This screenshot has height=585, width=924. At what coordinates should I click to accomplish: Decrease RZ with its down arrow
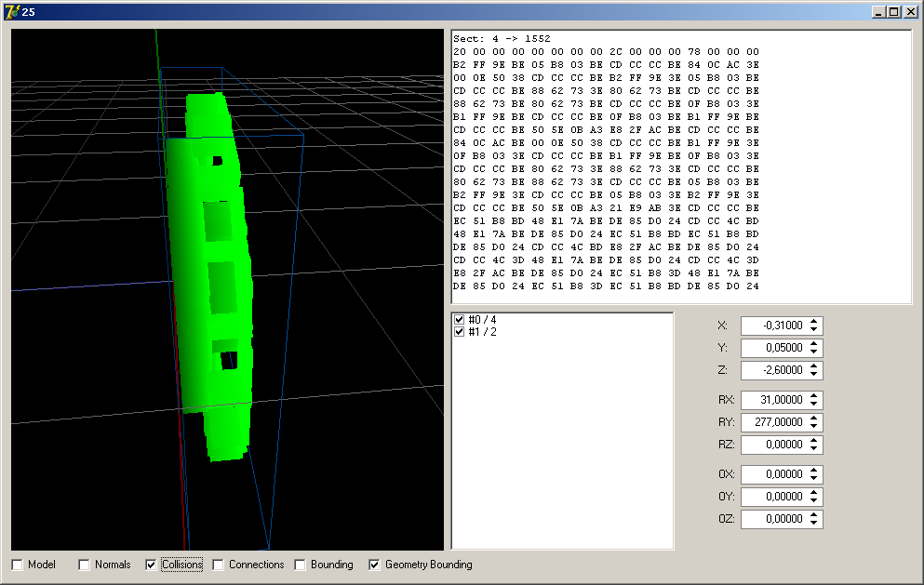(814, 448)
